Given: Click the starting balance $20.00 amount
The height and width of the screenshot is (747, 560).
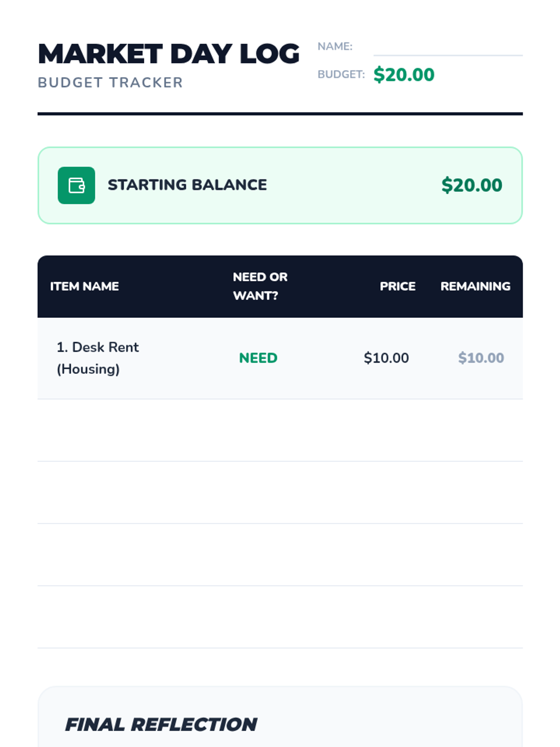Looking at the screenshot, I should coord(472,185).
